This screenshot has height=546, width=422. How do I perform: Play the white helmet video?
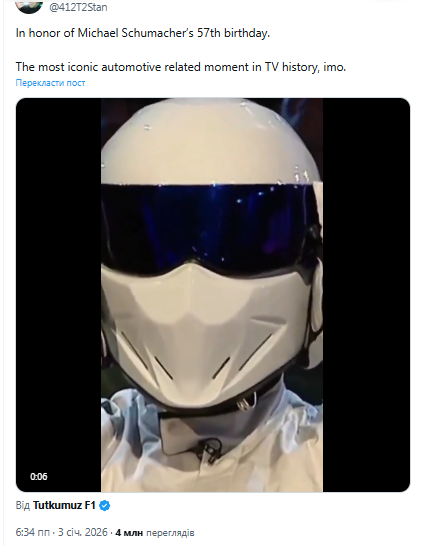tap(213, 295)
